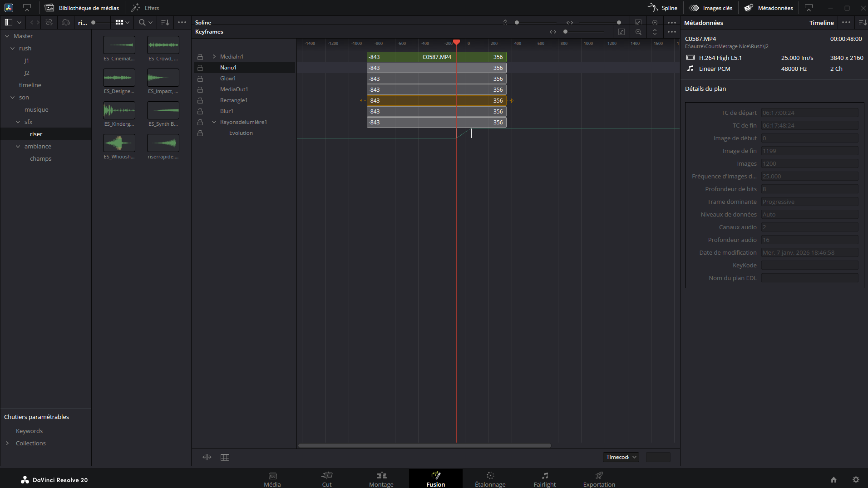
Task: Toggle lock on Rectangle1 track
Action: (x=200, y=100)
